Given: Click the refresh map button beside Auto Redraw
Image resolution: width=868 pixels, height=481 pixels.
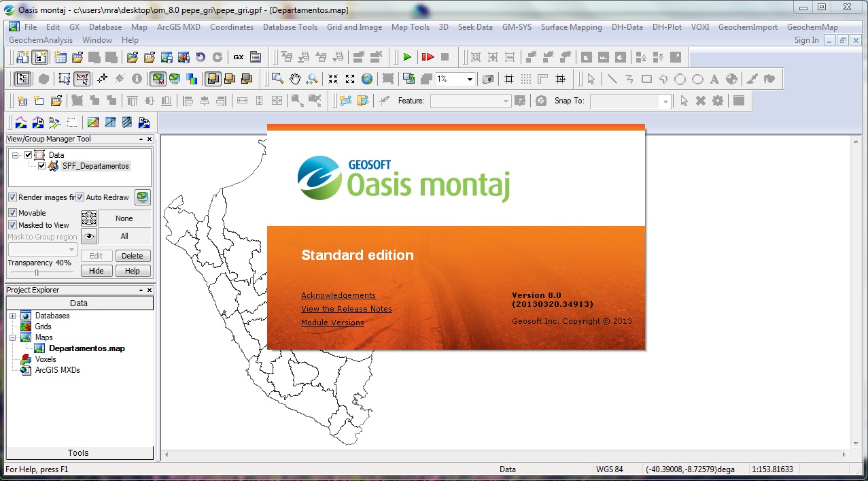Looking at the screenshot, I should pyautogui.click(x=142, y=197).
